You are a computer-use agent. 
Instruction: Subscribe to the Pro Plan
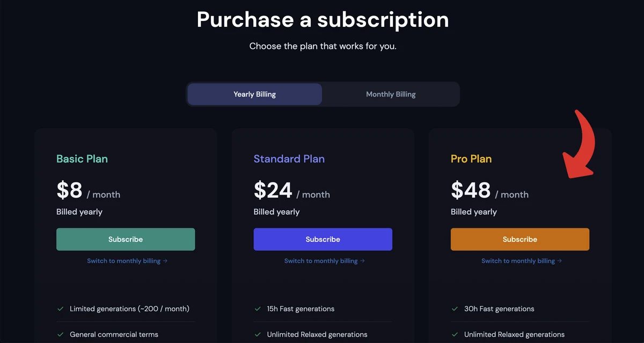[520, 239]
